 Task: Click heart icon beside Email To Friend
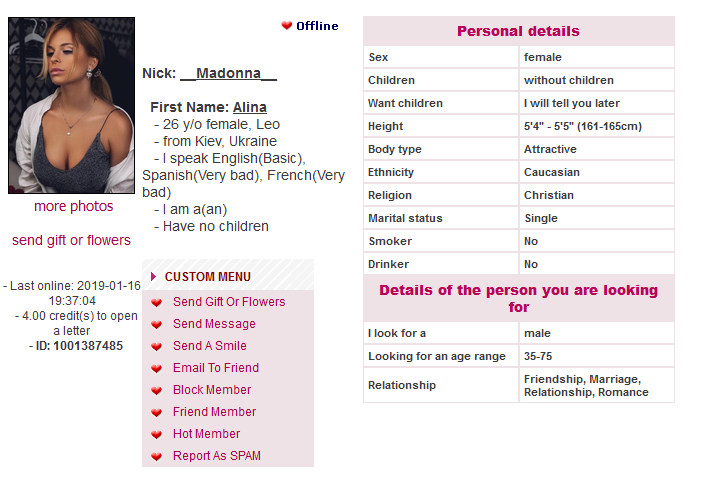click(156, 368)
